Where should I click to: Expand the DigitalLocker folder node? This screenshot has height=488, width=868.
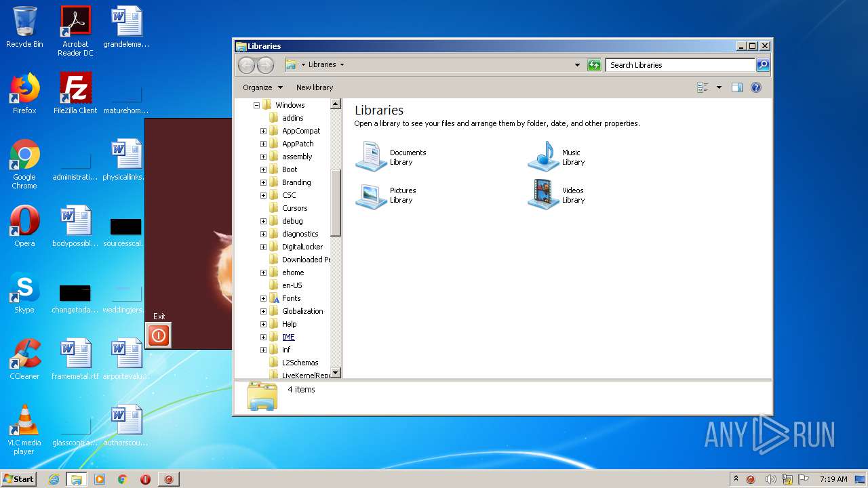pos(263,247)
